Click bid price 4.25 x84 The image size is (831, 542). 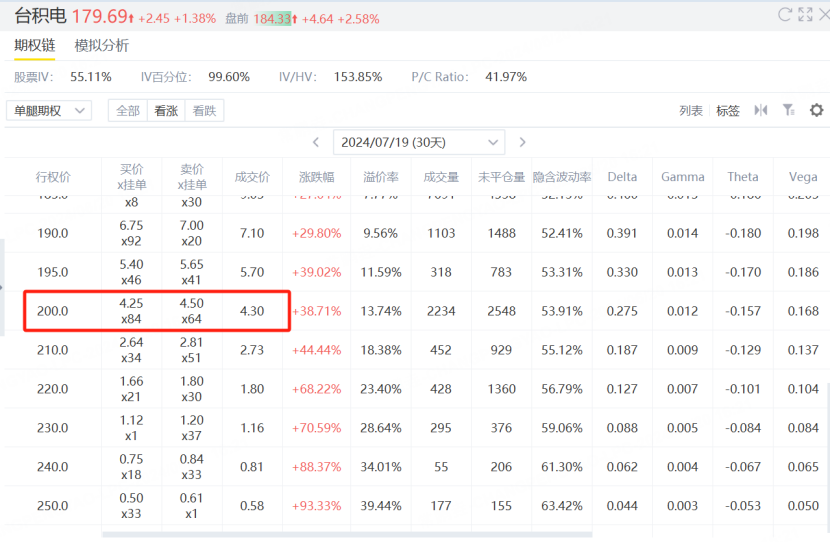coord(131,311)
